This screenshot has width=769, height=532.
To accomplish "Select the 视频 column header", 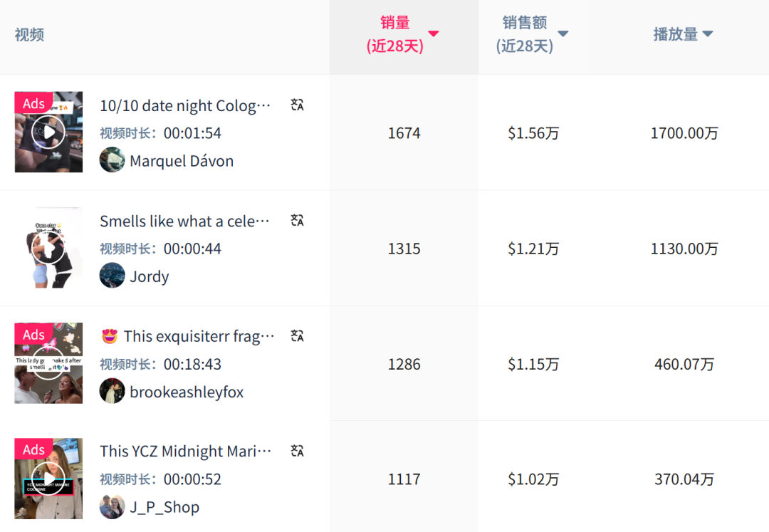I will 28,33.
